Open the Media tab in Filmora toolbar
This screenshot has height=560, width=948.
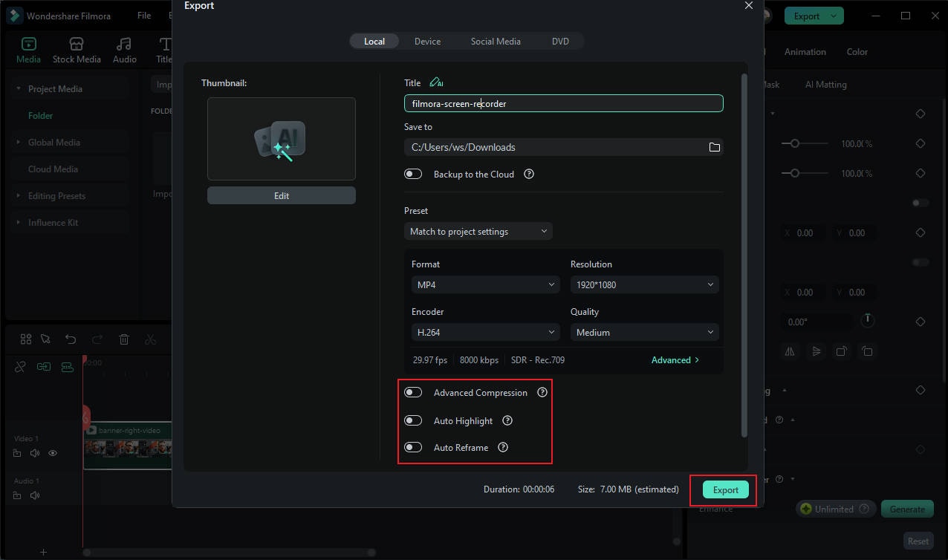28,50
